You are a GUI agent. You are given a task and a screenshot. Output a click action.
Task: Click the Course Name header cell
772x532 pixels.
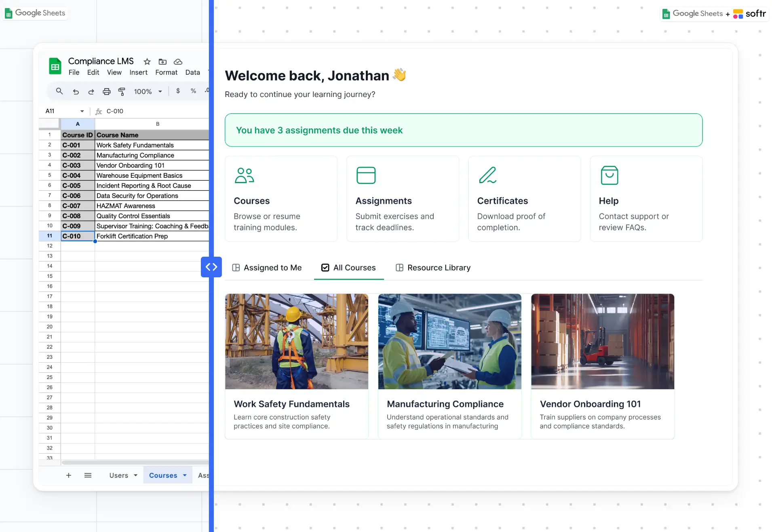[152, 135]
